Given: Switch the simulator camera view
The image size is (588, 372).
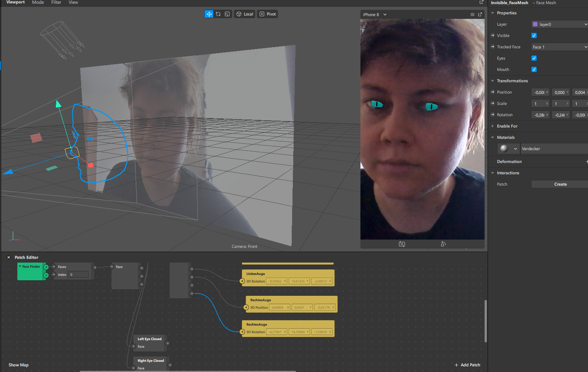Looking at the screenshot, I should [402, 244].
